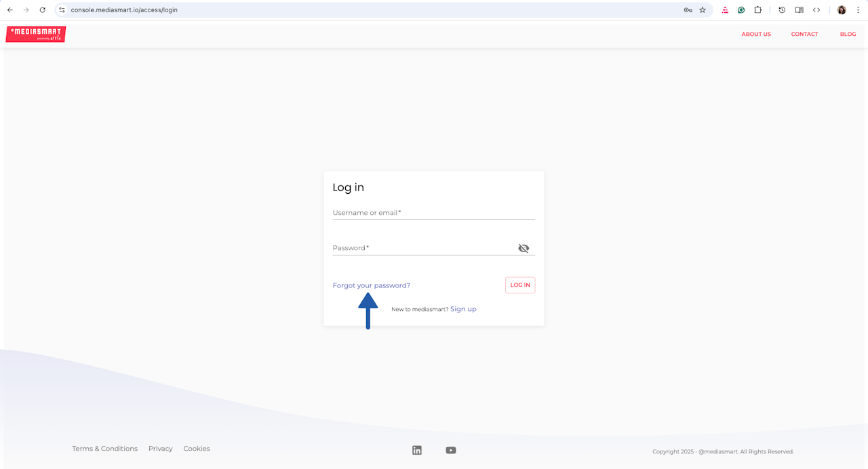The width and height of the screenshot is (868, 469).
Task: Click the mediasmart logo
Action: [x=36, y=34]
